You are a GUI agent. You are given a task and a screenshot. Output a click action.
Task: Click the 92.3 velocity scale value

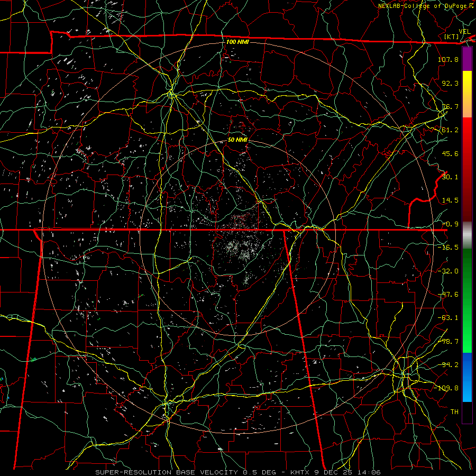[450, 83]
